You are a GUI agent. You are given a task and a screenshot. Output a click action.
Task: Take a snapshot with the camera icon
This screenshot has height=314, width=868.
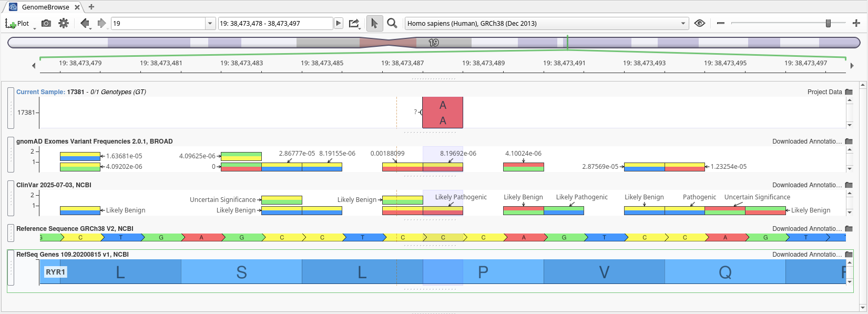click(x=46, y=23)
